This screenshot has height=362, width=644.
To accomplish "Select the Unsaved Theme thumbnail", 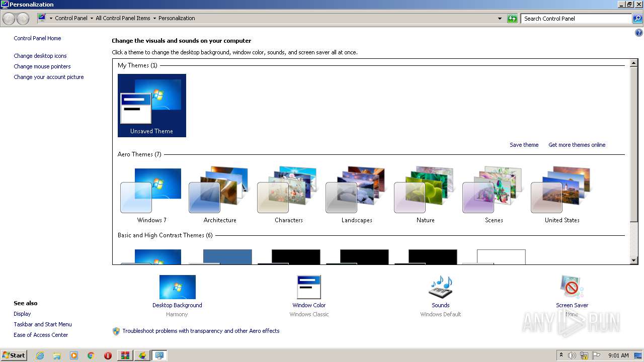I will (x=152, y=106).
